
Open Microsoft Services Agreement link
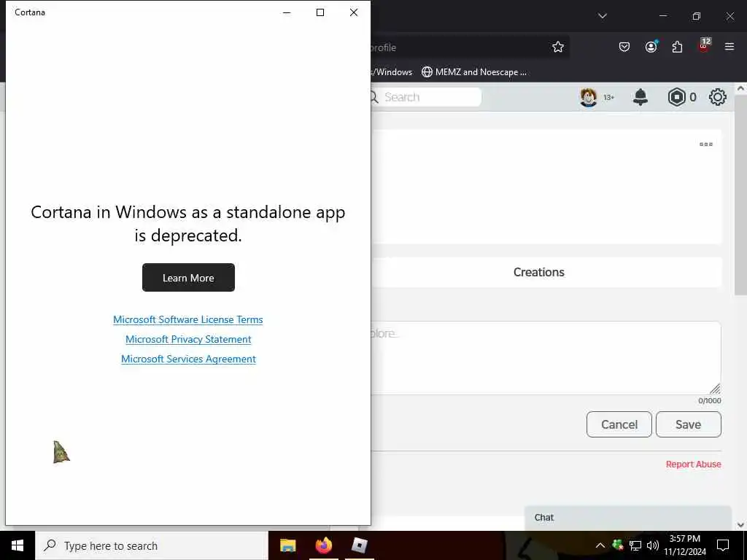188,359
